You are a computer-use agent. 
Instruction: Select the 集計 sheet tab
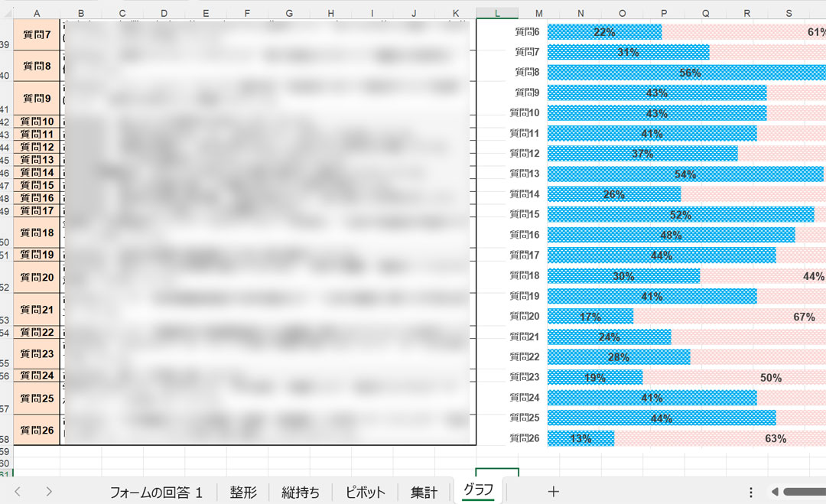tap(424, 492)
